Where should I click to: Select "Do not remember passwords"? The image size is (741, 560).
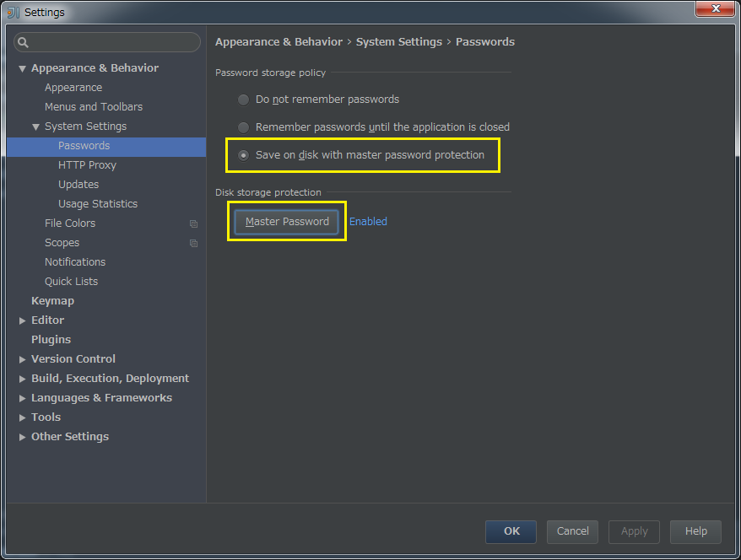[243, 99]
